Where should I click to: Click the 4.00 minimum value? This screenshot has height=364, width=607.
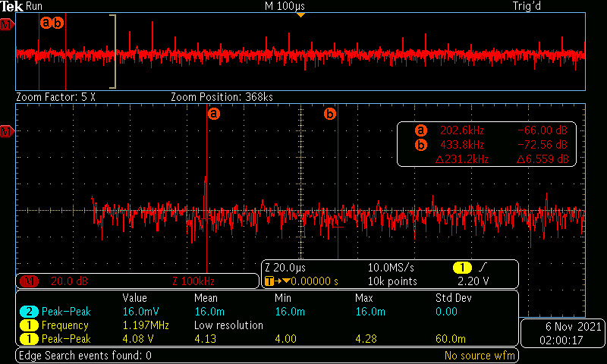pyautogui.click(x=286, y=339)
